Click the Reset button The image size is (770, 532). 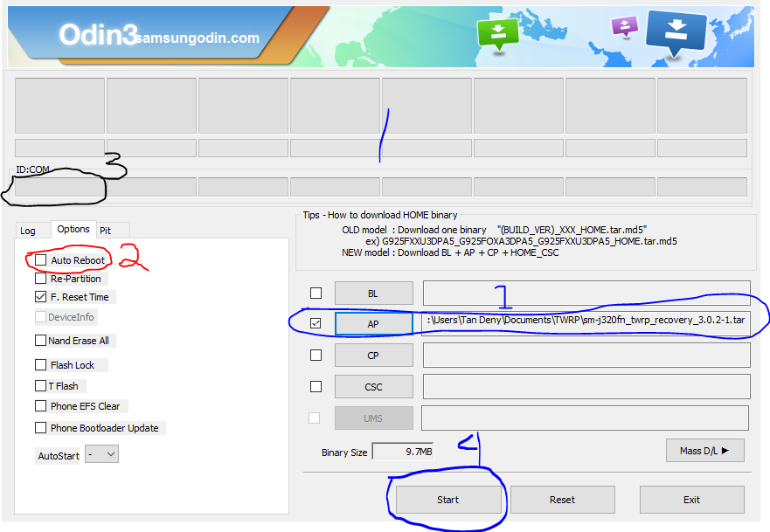coord(562,500)
